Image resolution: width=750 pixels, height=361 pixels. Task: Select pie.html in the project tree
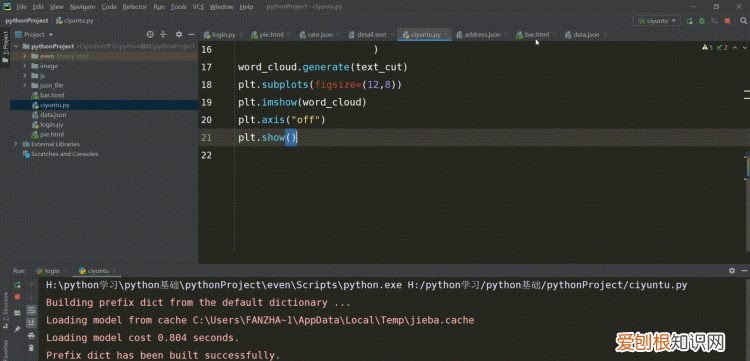[x=52, y=134]
